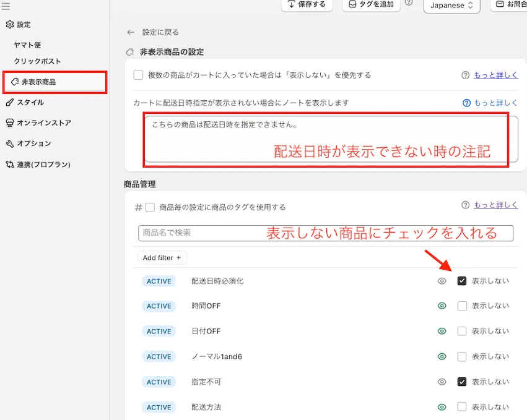Select オンラインストア in the sidebar
527x420 pixels.
[x=43, y=122]
